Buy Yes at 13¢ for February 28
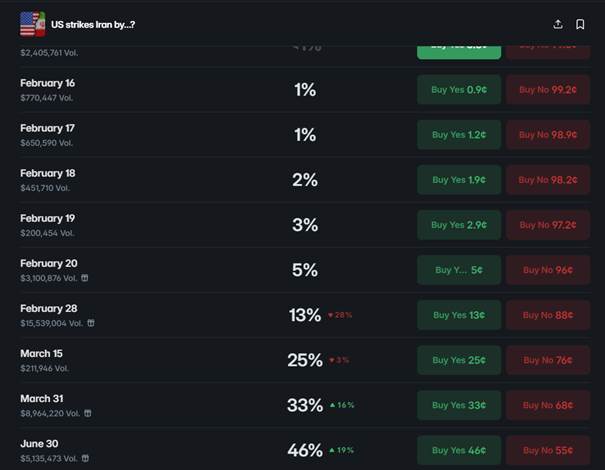Image resolution: width=605 pixels, height=470 pixels. pyautogui.click(x=459, y=315)
